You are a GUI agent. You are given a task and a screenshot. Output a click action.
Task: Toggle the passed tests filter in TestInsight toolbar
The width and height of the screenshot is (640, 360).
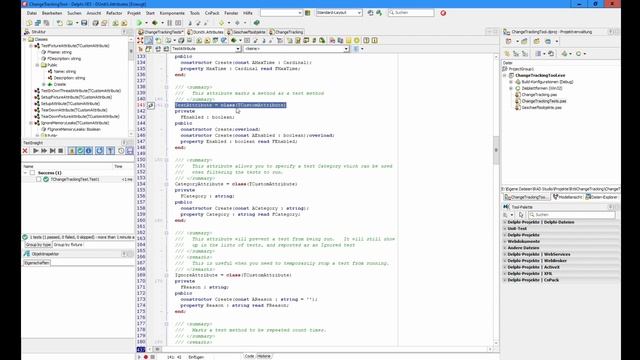click(x=80, y=151)
